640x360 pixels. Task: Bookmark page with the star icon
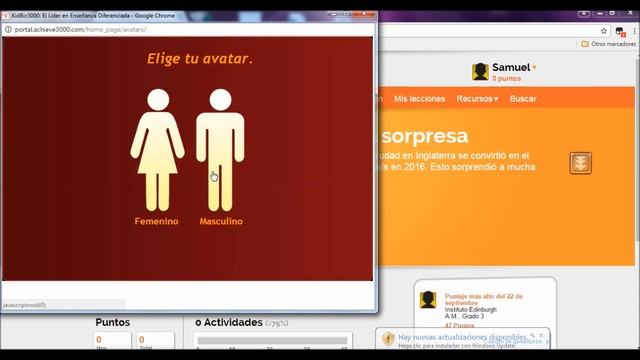(x=604, y=31)
